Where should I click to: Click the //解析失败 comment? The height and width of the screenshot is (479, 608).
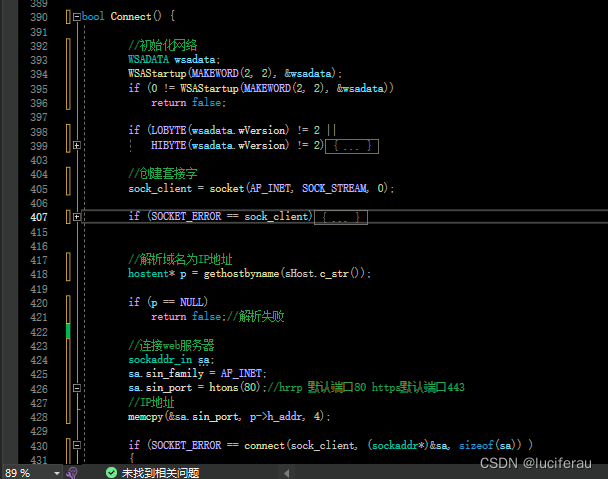pyautogui.click(x=255, y=316)
